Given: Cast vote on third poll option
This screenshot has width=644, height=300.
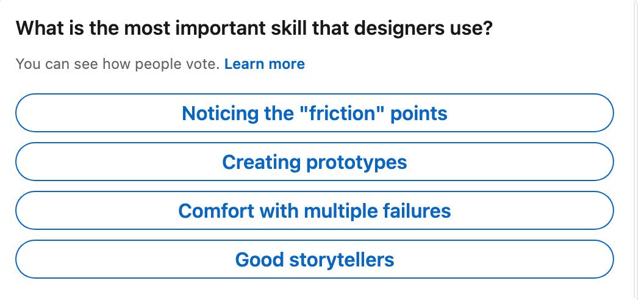Looking at the screenshot, I should pos(314,211).
